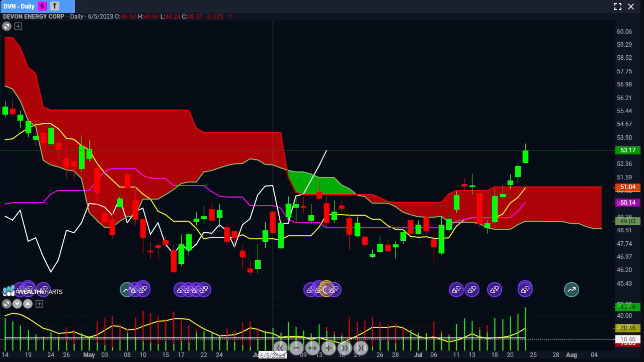
Task: Toggle lower indicator panel visibility icon
Action: (6, 304)
